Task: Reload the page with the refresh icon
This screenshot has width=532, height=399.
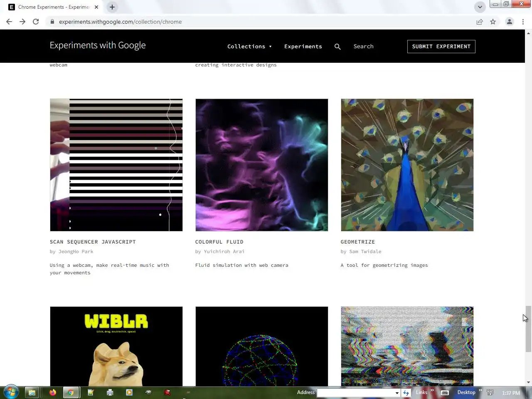Action: pyautogui.click(x=36, y=22)
